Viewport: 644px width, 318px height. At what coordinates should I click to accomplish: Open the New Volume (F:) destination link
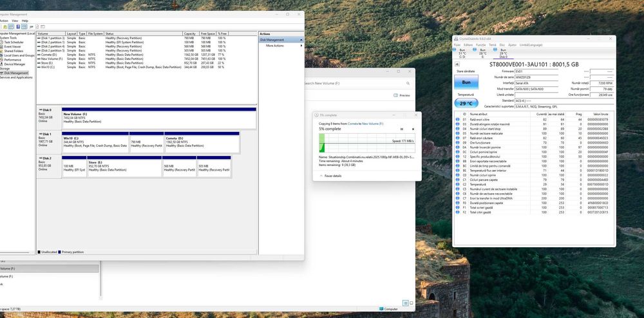point(372,124)
